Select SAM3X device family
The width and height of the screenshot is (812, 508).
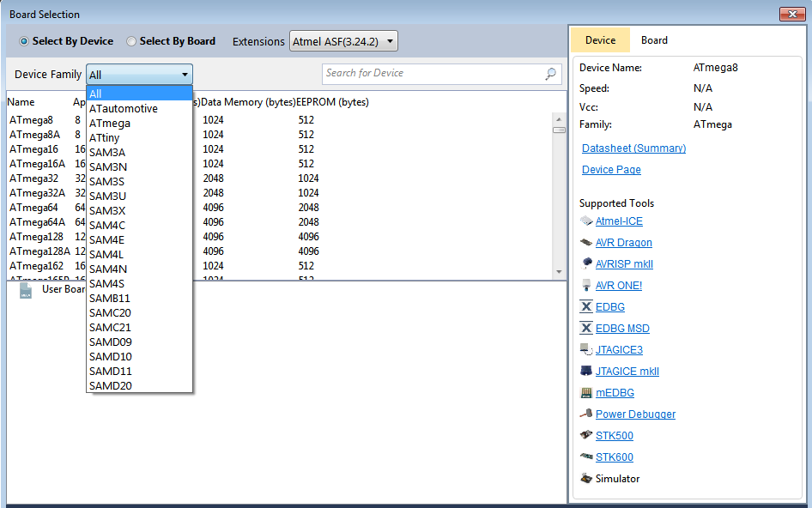[x=139, y=211]
